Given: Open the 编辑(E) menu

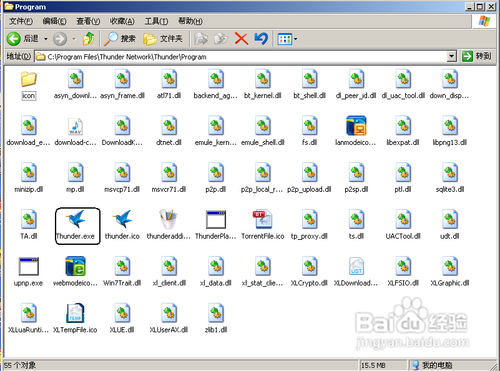Looking at the screenshot, I should (x=54, y=21).
